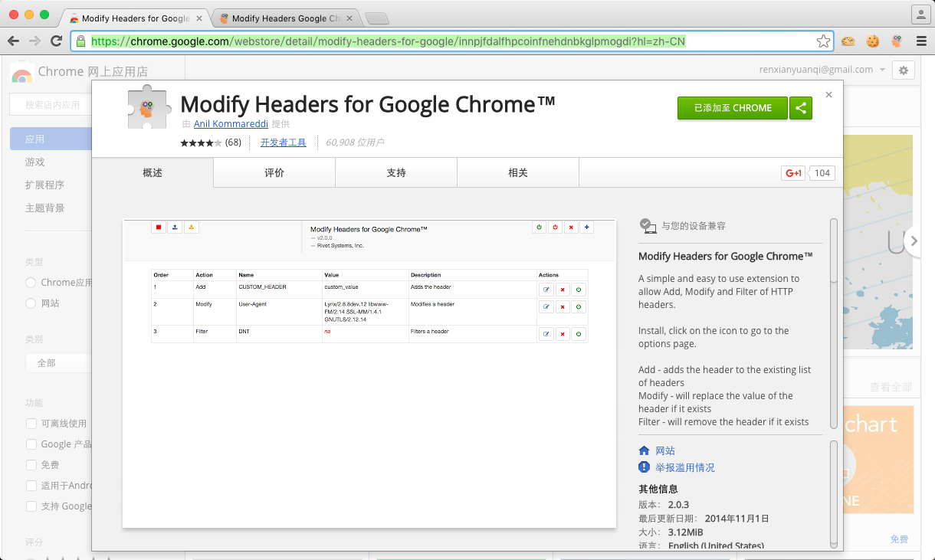
Task: Click the G+1 button
Action: coord(793,173)
